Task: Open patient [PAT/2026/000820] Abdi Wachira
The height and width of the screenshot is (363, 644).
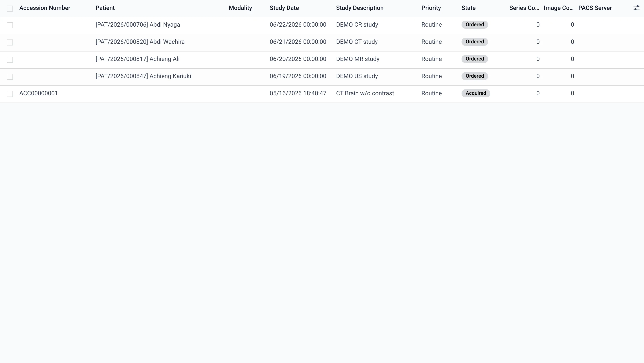Action: click(140, 42)
